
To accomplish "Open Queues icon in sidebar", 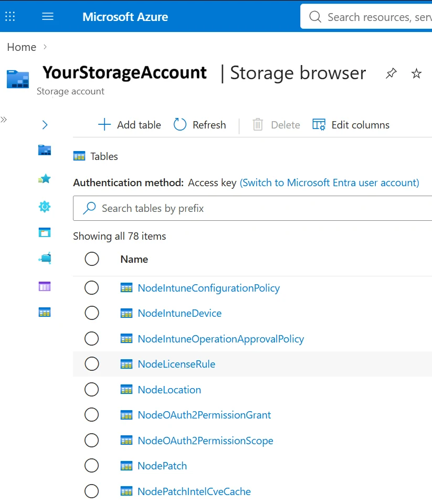I will (x=45, y=286).
